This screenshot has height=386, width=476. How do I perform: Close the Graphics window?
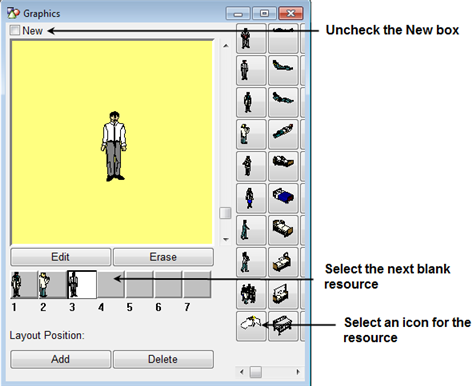[x=291, y=13]
